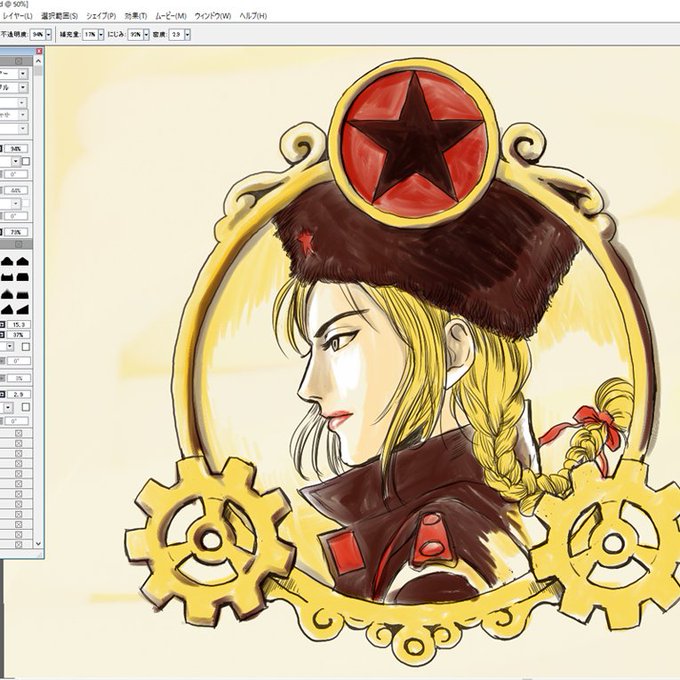Click the 不透明度 94% value field in property bar
Image resolution: width=680 pixels, height=680 pixels.
coord(38,34)
